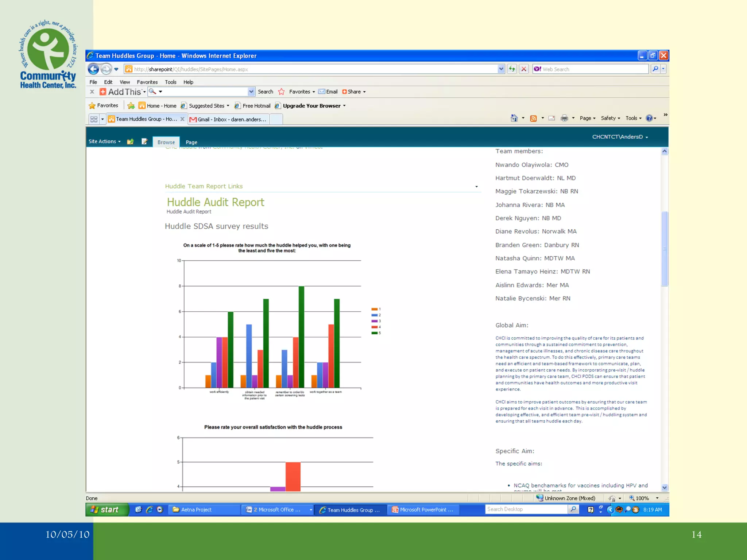Open the Safety menu dropdown
This screenshot has height=560, width=747.
tap(610, 118)
